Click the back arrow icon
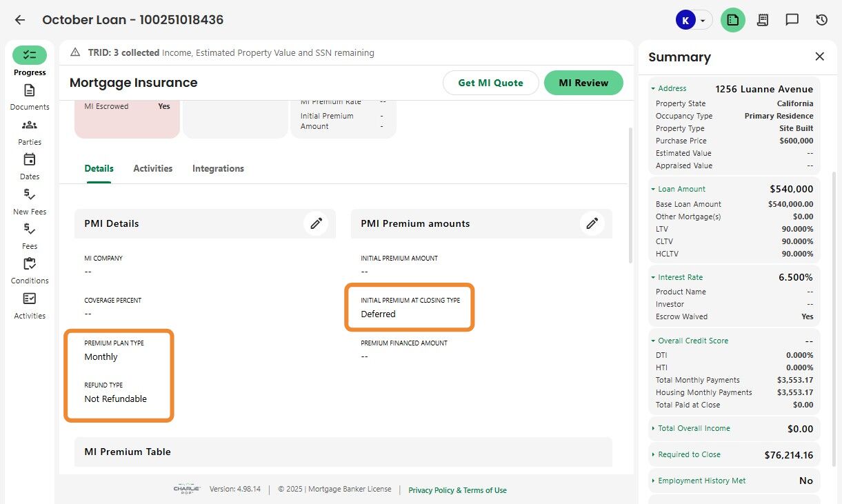This screenshot has width=842, height=504. point(20,20)
